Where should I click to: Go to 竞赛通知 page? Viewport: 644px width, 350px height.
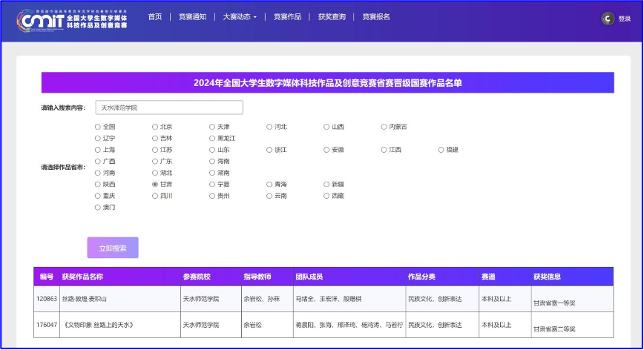[192, 17]
